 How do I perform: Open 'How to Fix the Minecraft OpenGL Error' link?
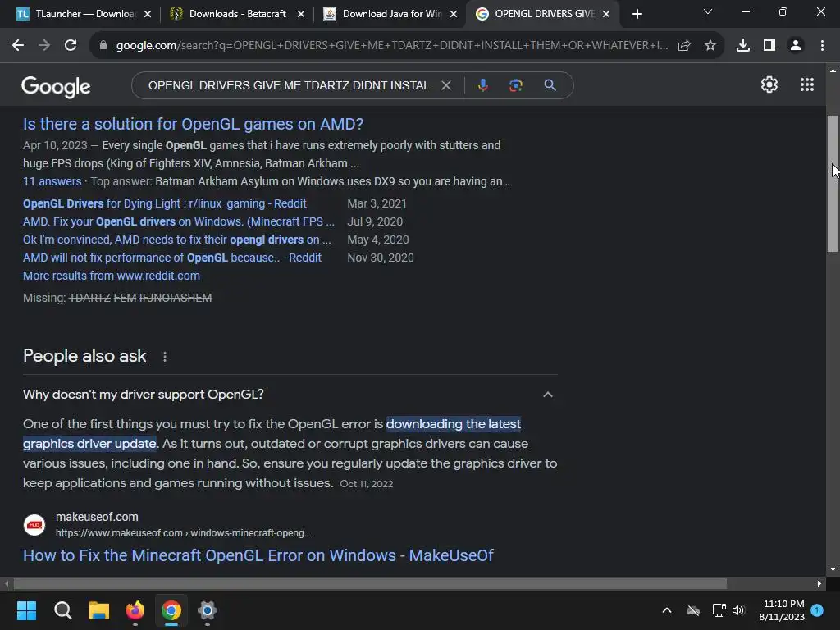258,555
